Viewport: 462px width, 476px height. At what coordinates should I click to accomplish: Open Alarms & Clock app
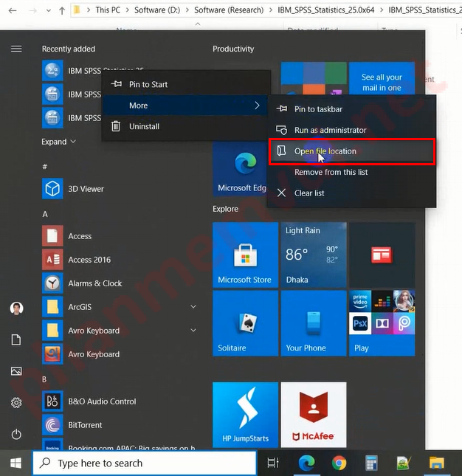click(53, 283)
